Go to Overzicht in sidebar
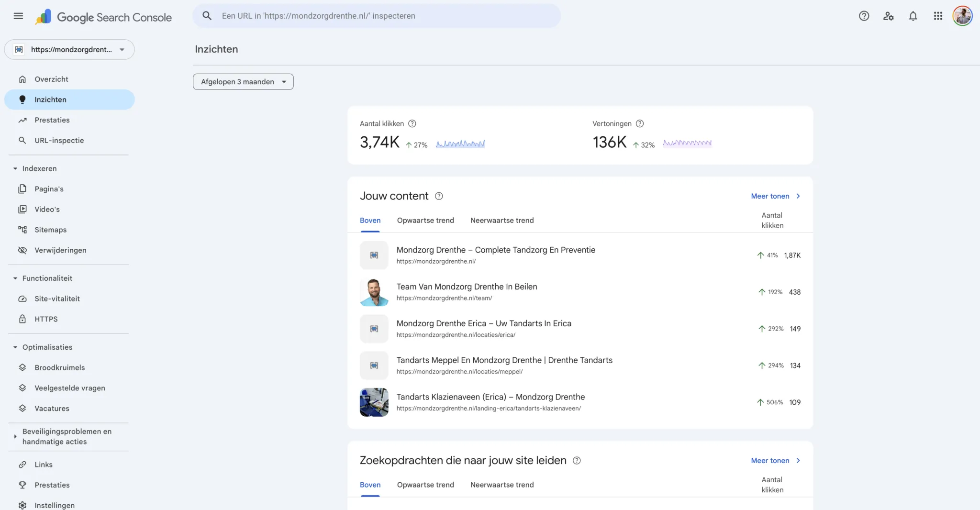The height and width of the screenshot is (510, 980). coord(69,79)
